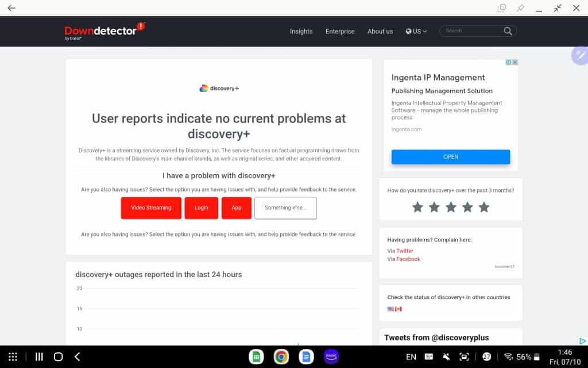Go to the Enterprise page

coord(340,32)
